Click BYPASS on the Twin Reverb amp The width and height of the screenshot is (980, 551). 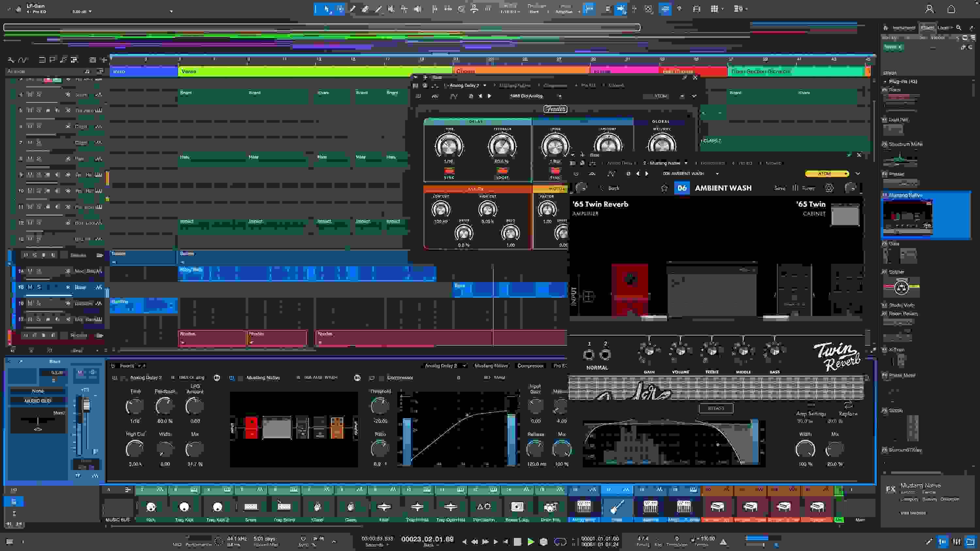click(x=716, y=408)
